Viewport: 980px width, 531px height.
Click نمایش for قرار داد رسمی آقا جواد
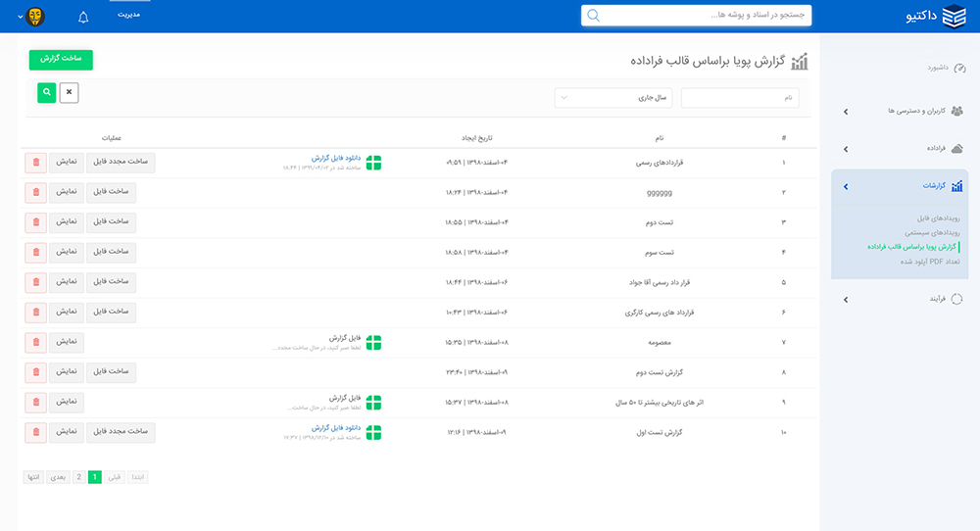[x=67, y=282]
